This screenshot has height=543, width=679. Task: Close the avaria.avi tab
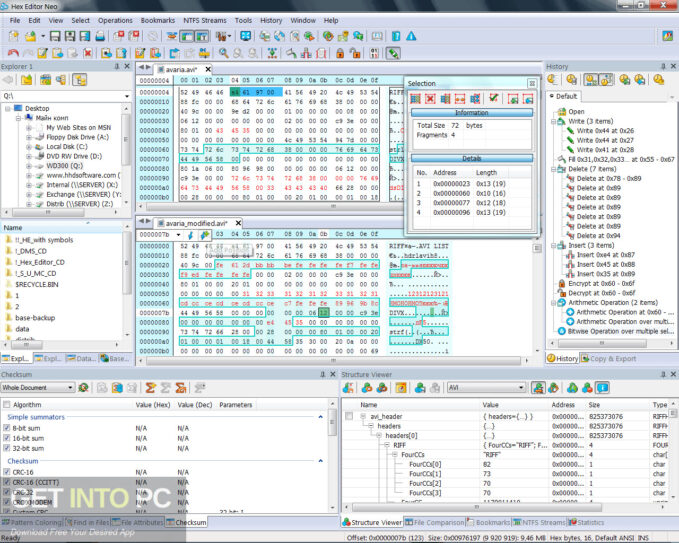[208, 69]
